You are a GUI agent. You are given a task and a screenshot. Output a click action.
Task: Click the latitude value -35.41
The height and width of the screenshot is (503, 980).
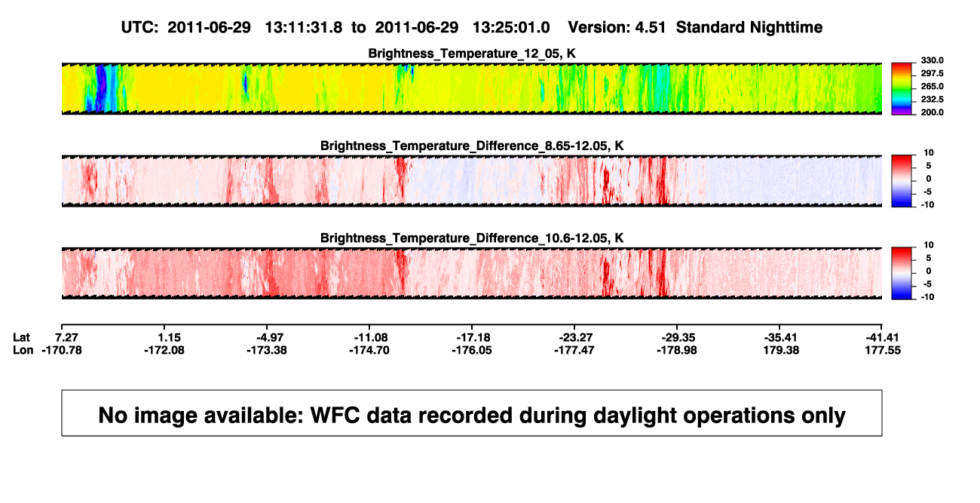coord(779,337)
